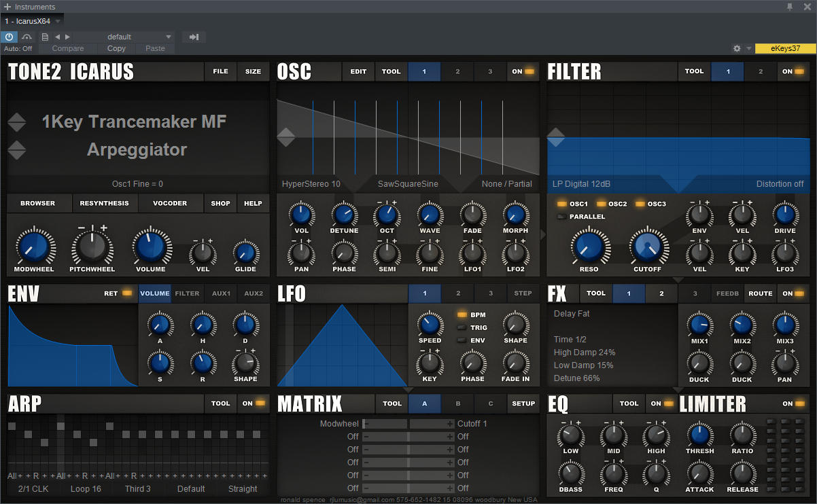817x504 pixels.
Task: Click the filter type diamond selector
Action: point(556,137)
